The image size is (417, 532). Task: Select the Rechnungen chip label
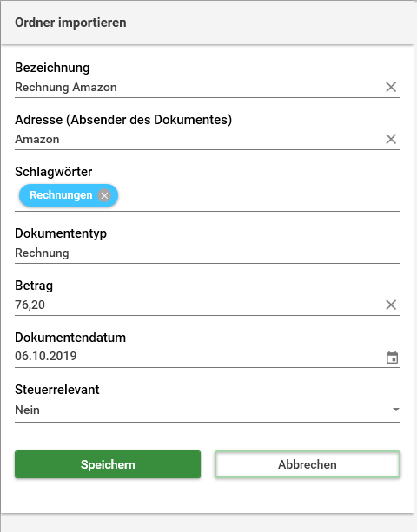pos(61,195)
